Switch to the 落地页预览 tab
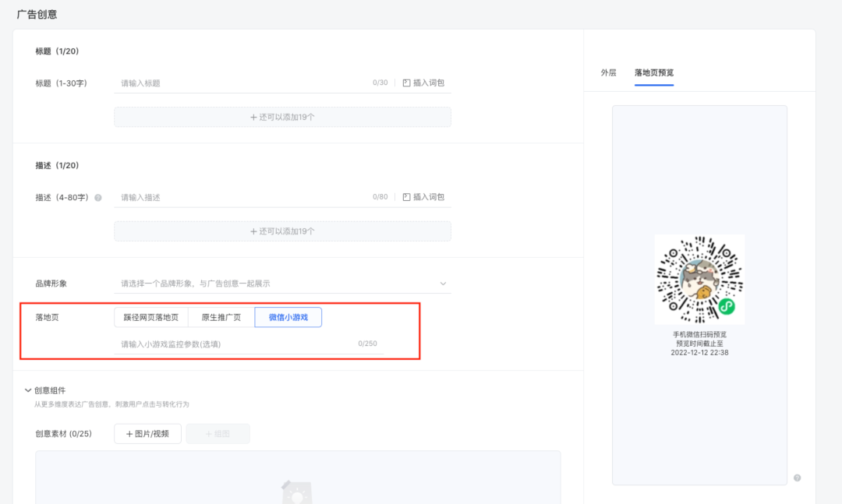Image resolution: width=842 pixels, height=504 pixels. click(x=653, y=72)
